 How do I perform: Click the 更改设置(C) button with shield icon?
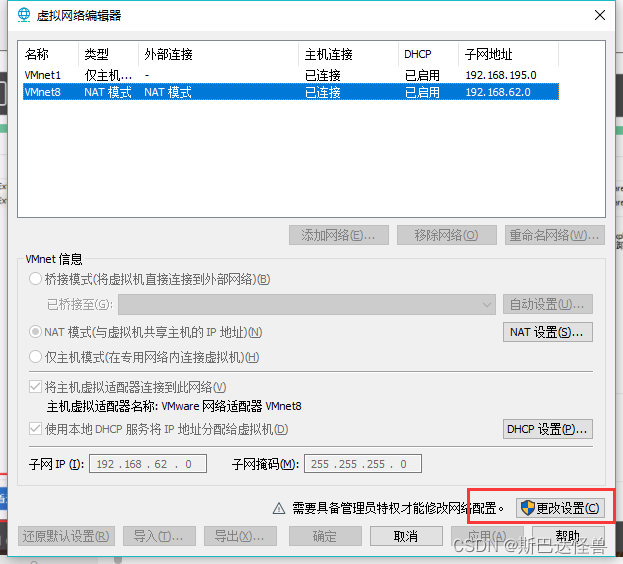click(x=560, y=508)
